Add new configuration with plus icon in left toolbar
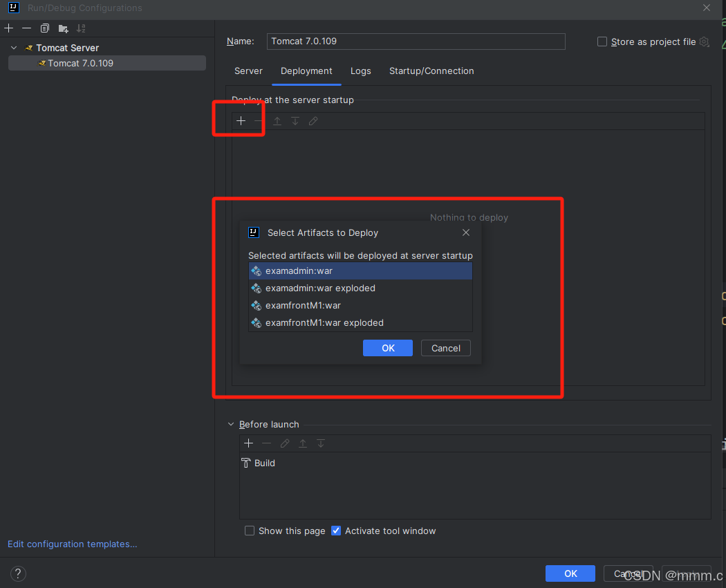 tap(9, 28)
